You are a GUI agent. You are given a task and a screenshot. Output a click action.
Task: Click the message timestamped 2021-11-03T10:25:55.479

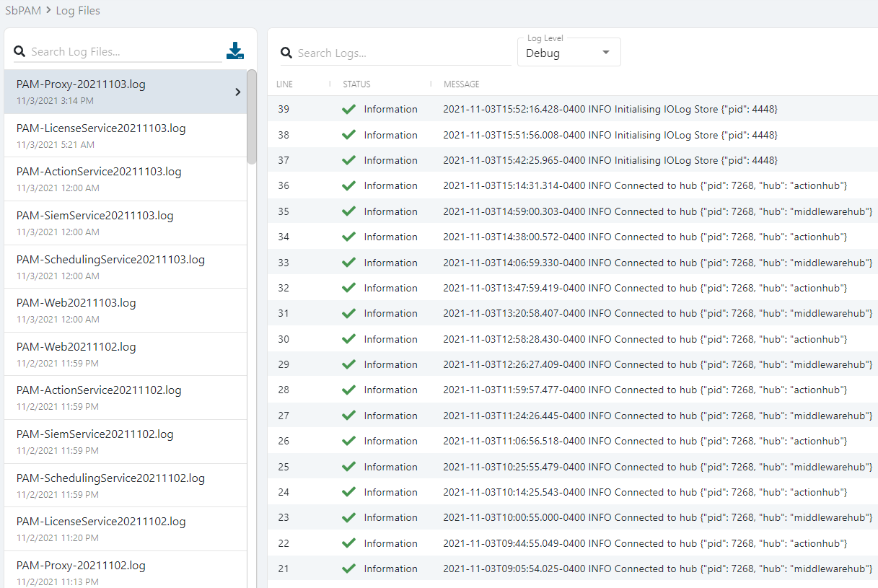click(x=658, y=467)
